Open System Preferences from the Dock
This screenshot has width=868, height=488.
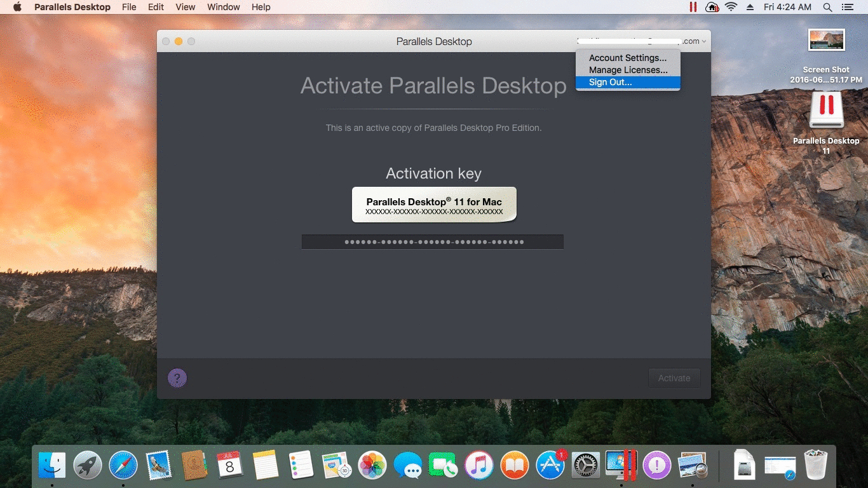585,465
